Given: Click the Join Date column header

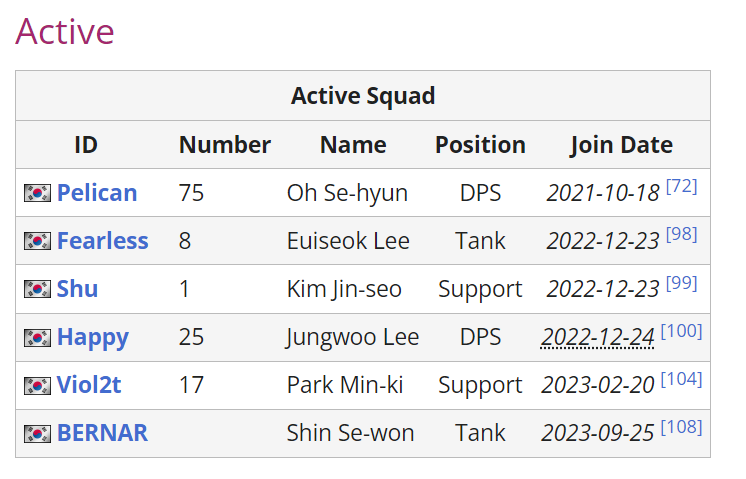Looking at the screenshot, I should point(622,145).
